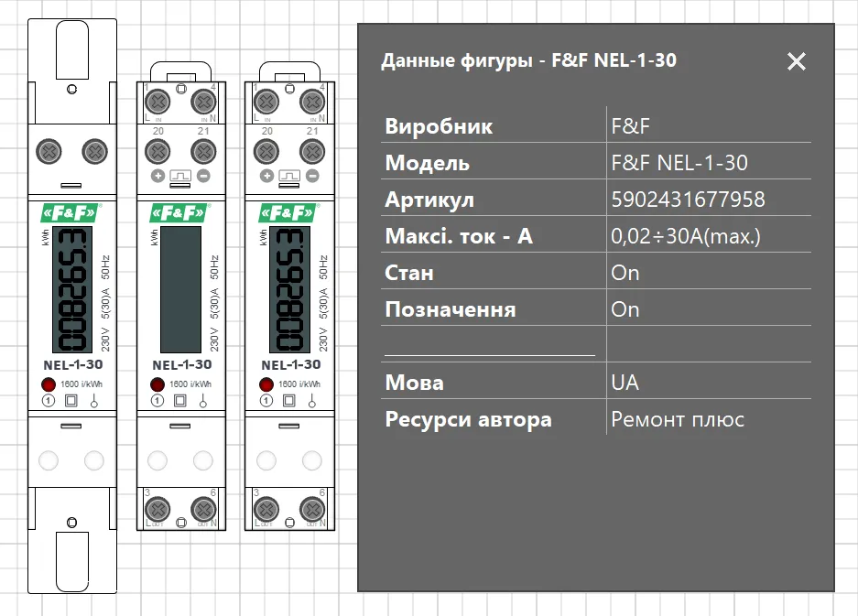Select the article value 5902431677958
Image resolution: width=858 pixels, height=616 pixels.
tap(688, 200)
